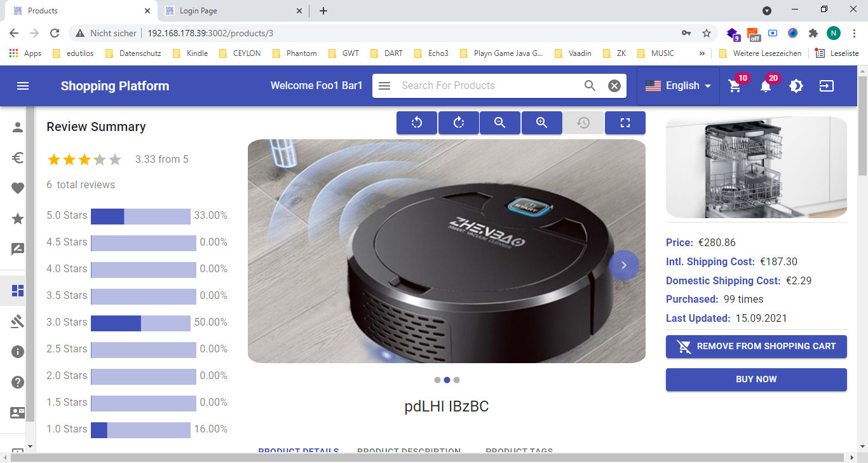
Task: Open the favorites heart icon in sidebar
Action: pos(18,188)
